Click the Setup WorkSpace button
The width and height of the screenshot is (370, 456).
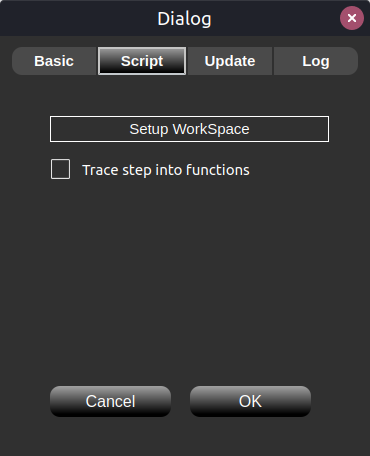tap(189, 129)
